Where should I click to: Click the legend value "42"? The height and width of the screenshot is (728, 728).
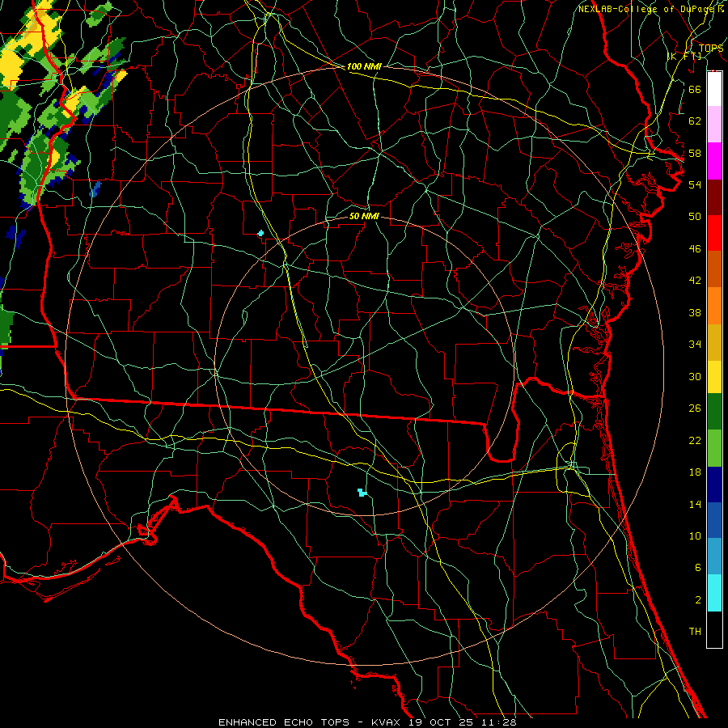(x=695, y=280)
